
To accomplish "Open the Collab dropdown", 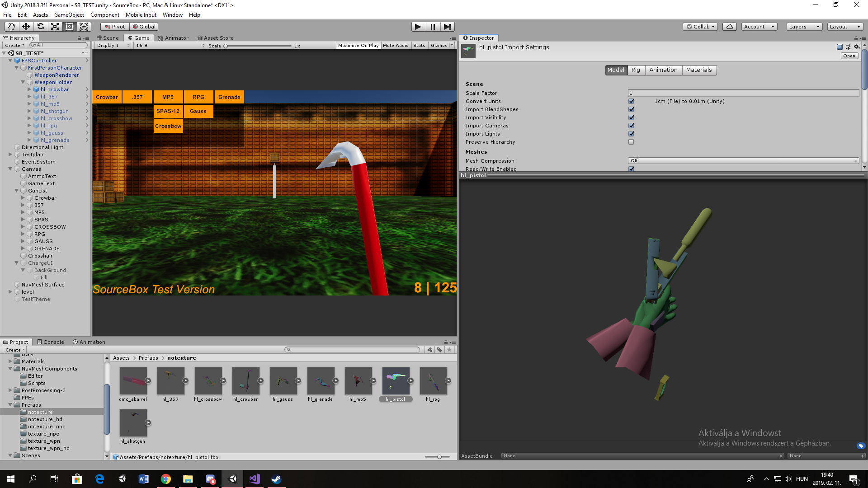I will click(701, 27).
